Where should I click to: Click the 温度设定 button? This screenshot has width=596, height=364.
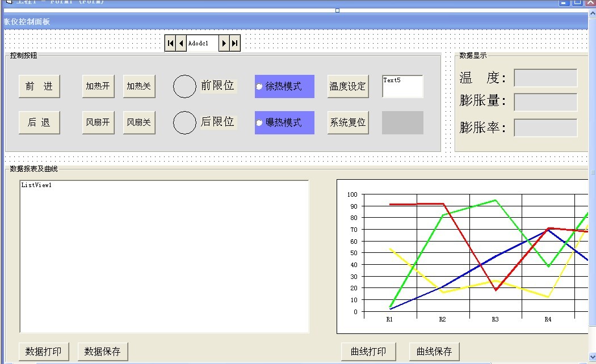click(x=348, y=86)
